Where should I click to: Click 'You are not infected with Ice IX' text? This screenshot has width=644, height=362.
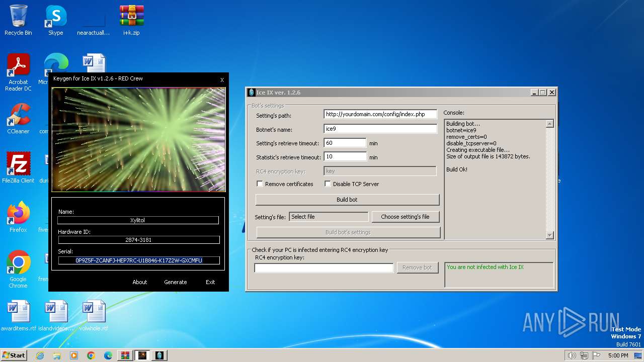(x=485, y=267)
